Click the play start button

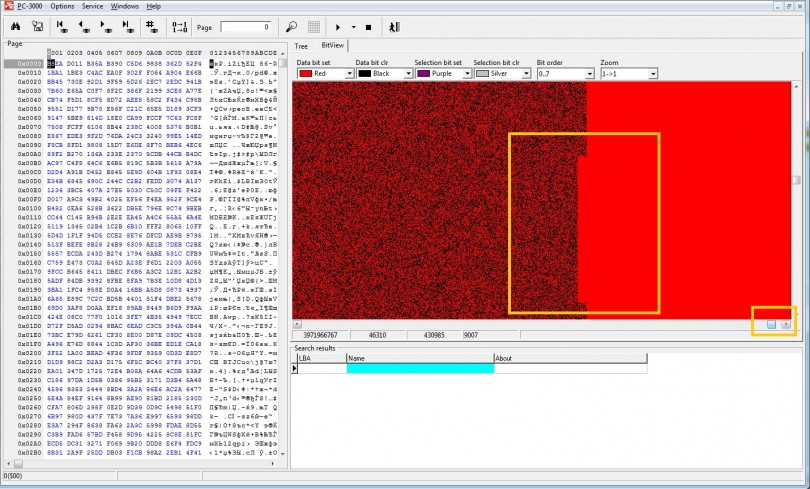click(338, 27)
